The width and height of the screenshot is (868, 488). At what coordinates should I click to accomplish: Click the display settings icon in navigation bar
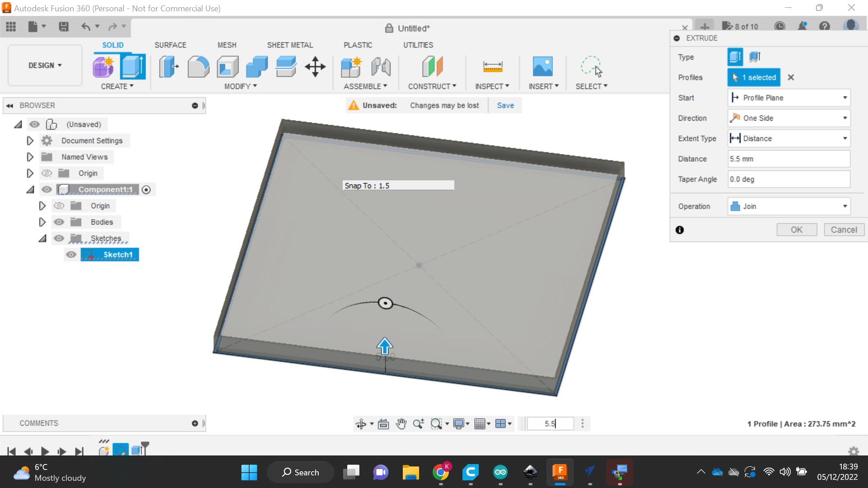click(x=458, y=423)
